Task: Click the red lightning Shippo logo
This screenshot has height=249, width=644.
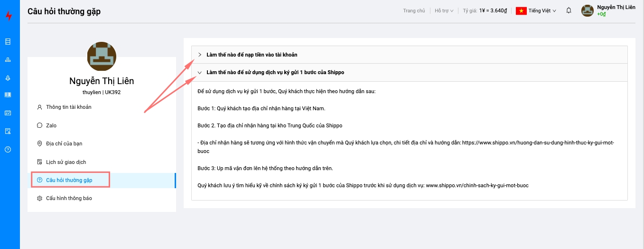Action: 9,16
